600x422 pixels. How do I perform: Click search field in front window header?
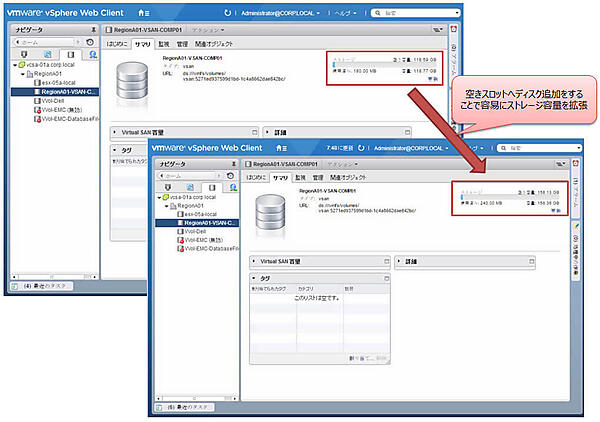click(539, 148)
